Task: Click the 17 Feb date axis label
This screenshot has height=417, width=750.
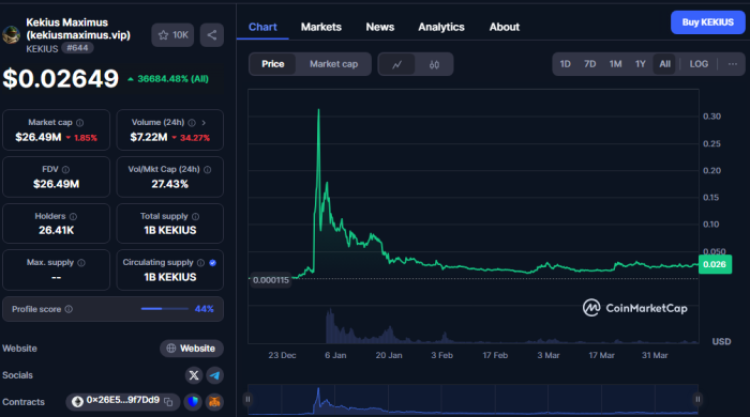Action: (495, 355)
